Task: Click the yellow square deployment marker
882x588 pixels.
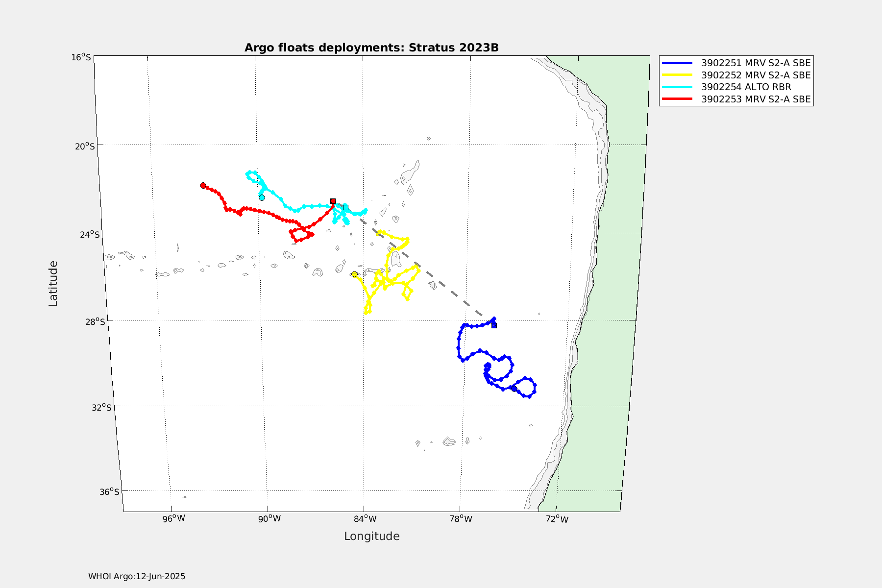Action: [x=379, y=233]
